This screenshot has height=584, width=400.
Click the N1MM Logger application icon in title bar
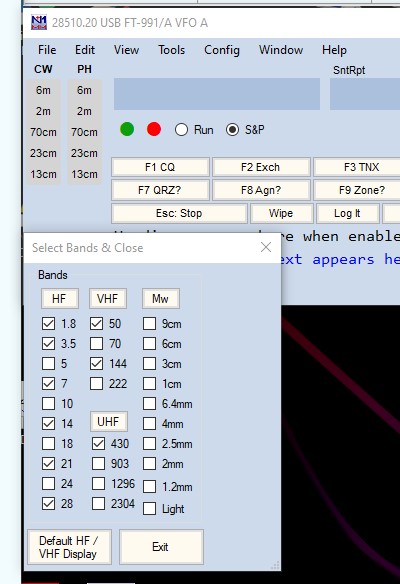coord(39,23)
